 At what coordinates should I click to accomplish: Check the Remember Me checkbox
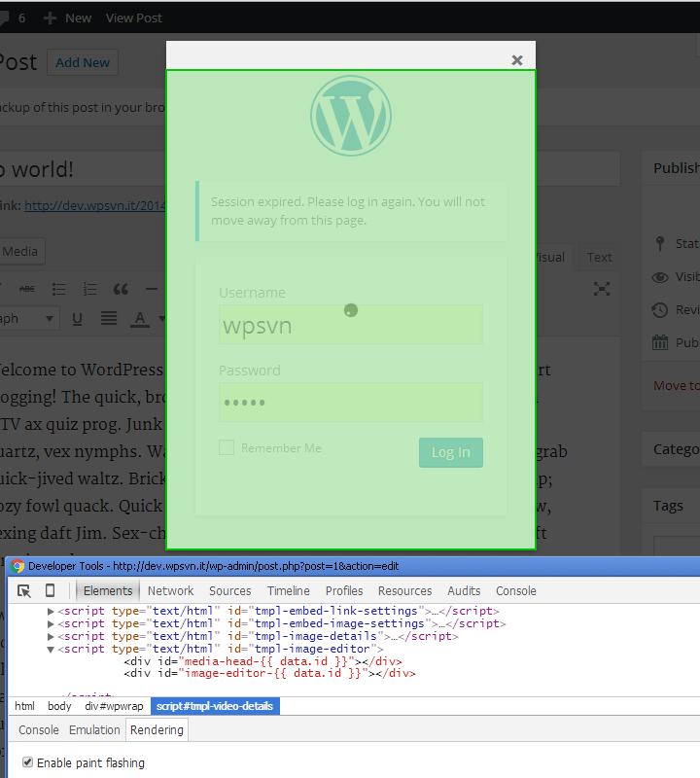tap(227, 447)
